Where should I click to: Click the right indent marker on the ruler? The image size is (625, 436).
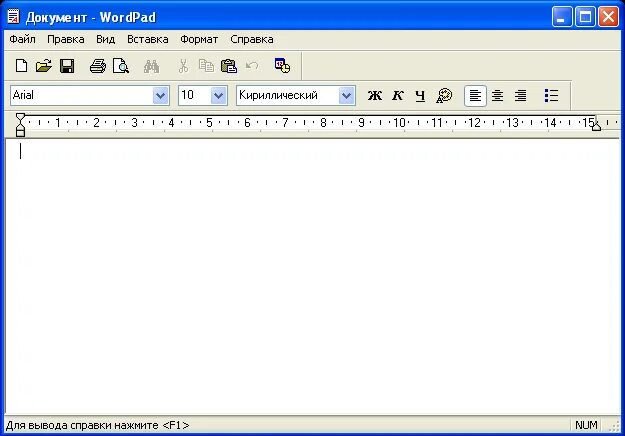point(596,126)
